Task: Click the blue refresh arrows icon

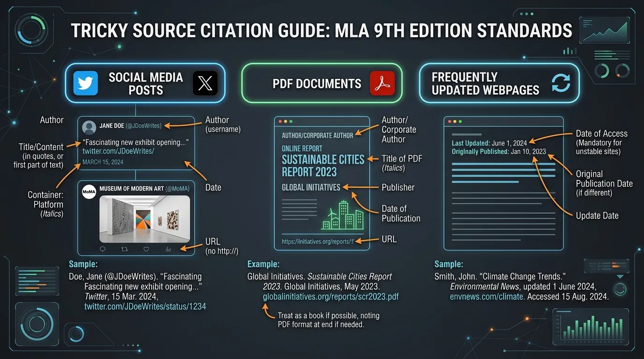Action: point(561,83)
